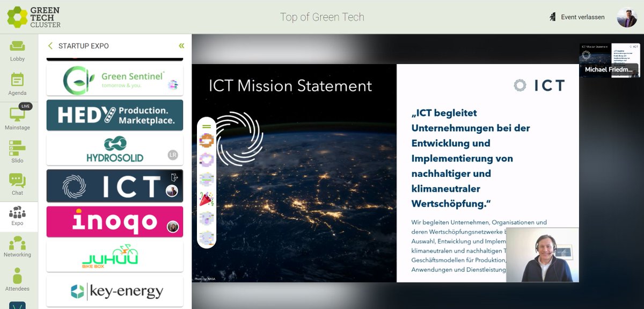Click the avatar on the ICT card
The width and height of the screenshot is (644, 309).
172,191
